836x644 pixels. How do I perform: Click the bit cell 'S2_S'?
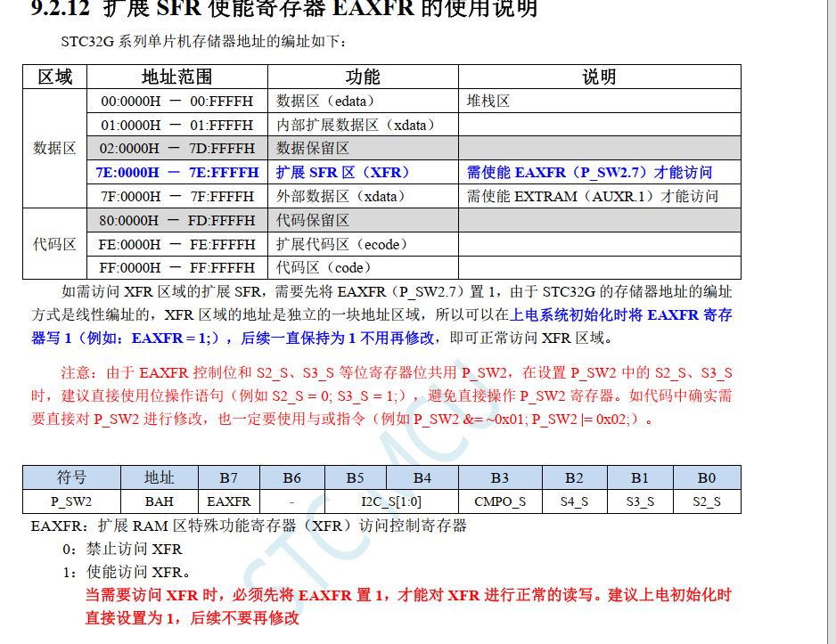coord(707,501)
